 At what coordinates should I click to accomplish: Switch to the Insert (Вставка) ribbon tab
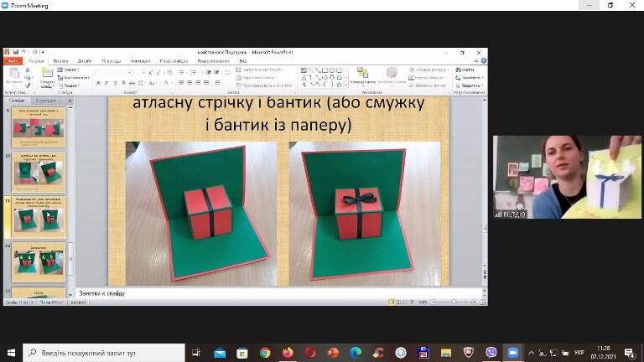[60, 60]
